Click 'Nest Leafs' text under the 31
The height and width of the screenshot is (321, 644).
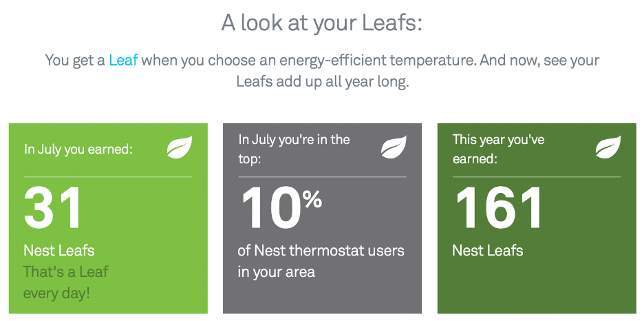pos(59,250)
